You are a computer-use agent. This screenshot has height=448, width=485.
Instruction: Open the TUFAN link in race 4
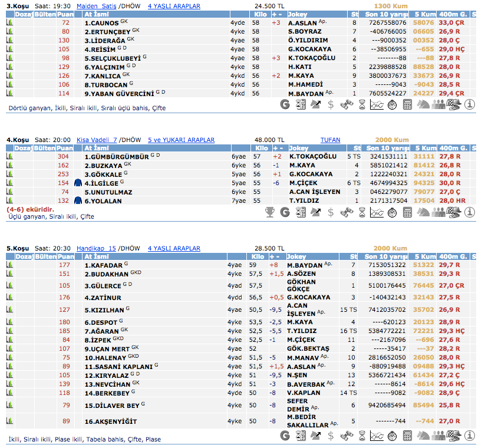tap(330, 140)
